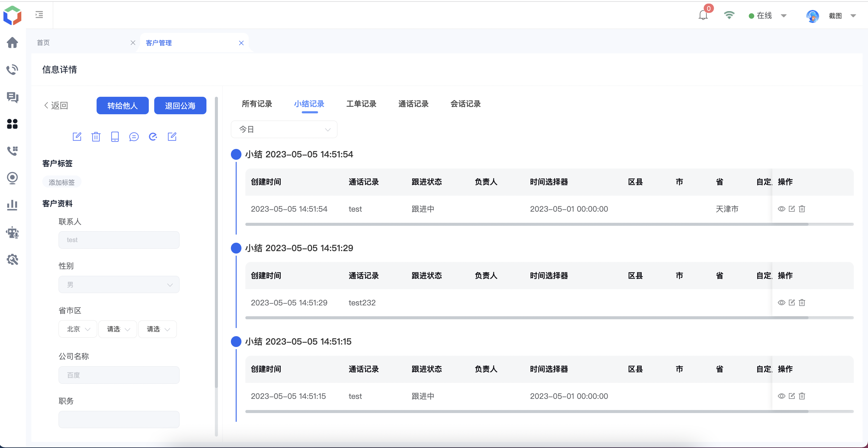Image resolution: width=868 pixels, height=448 pixels.
Task: Click timeline marker for 小结 14:51:54
Action: click(236, 154)
